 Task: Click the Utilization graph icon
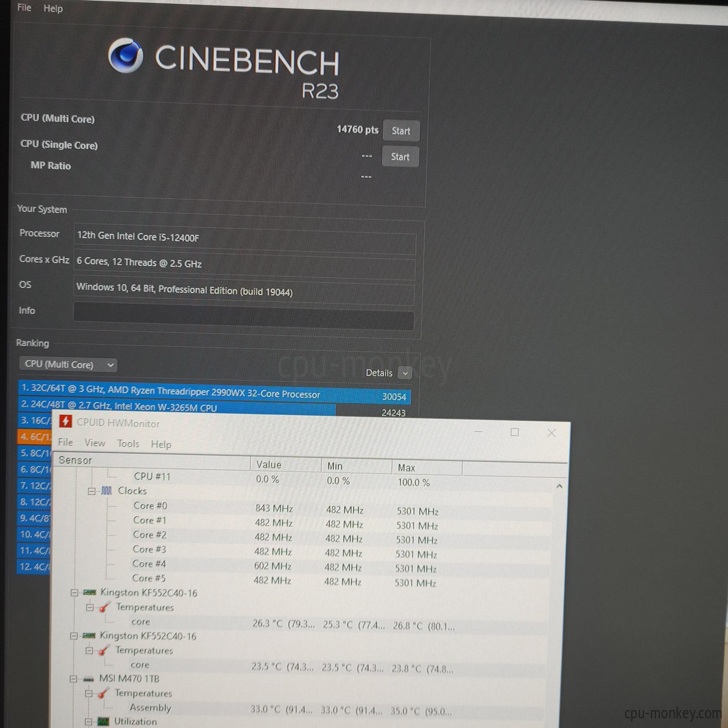click(103, 722)
